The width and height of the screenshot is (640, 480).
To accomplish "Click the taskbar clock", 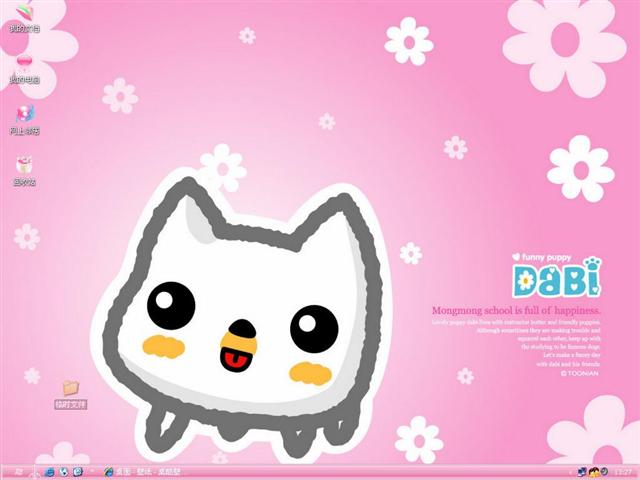I will tap(622, 472).
